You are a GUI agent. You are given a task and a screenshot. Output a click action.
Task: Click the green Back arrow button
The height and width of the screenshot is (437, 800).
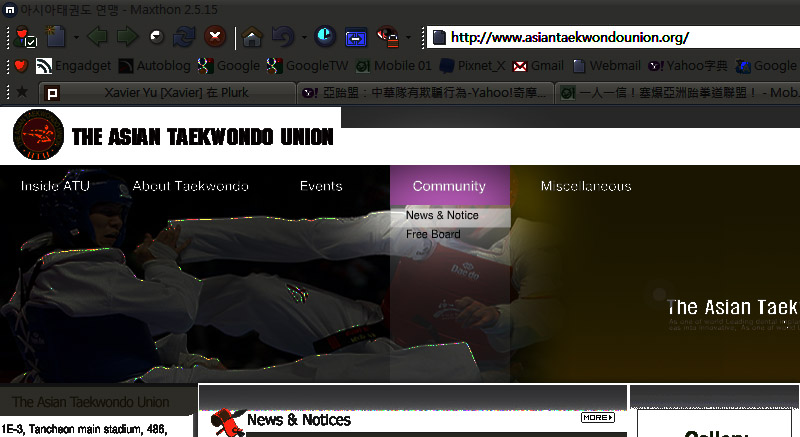[x=97, y=37]
